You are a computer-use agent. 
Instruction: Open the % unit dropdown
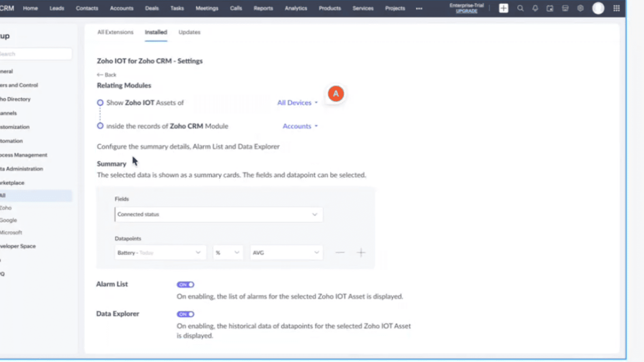click(228, 253)
